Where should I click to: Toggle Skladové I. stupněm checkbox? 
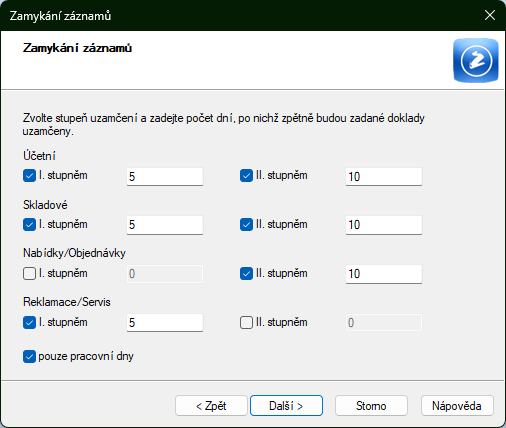pyautogui.click(x=29, y=225)
